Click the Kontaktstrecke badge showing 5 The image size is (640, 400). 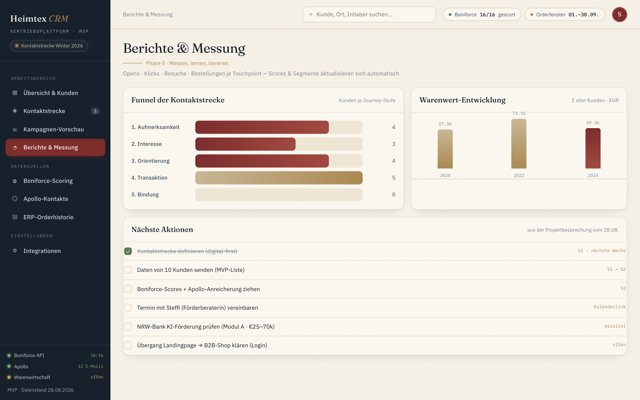pos(95,111)
